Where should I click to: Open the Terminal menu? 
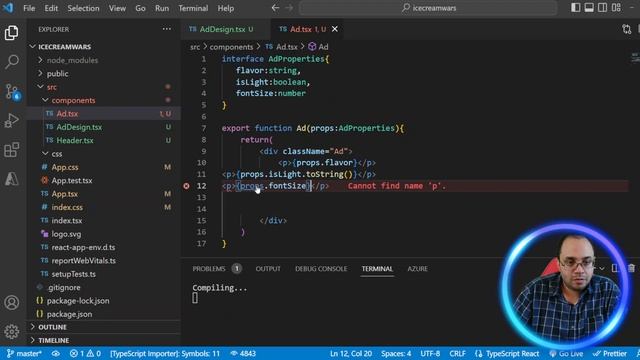[193, 8]
